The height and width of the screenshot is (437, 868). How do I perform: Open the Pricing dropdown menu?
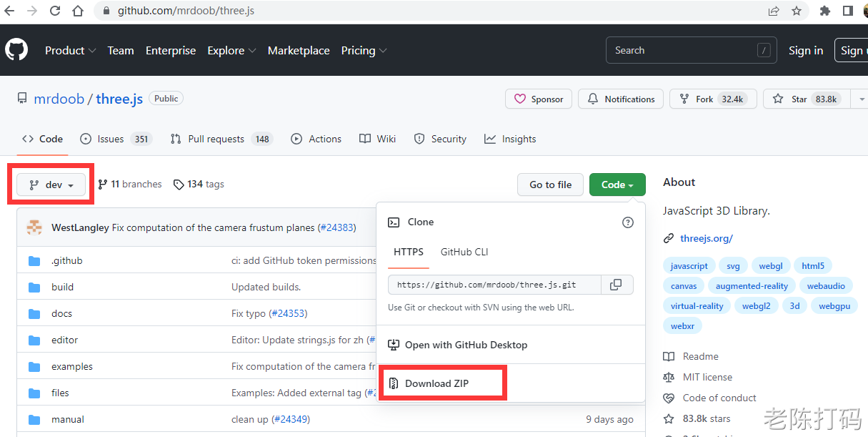(364, 51)
